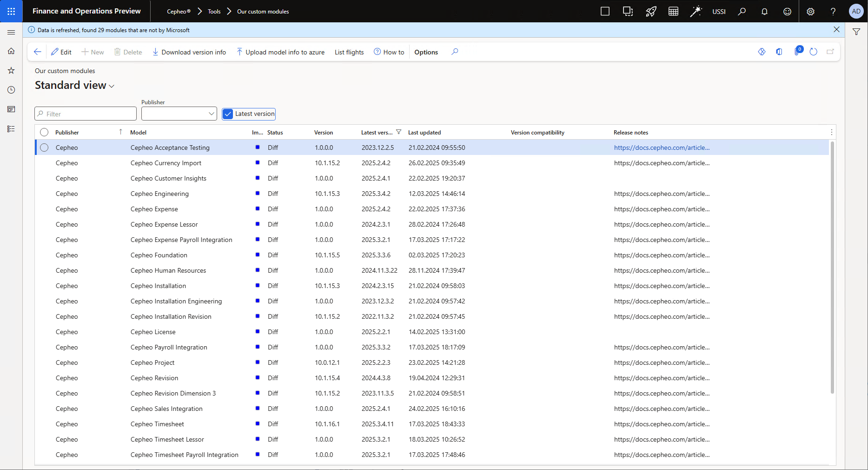
Task: Open the app launcher waffle icon
Action: pyautogui.click(x=11, y=11)
